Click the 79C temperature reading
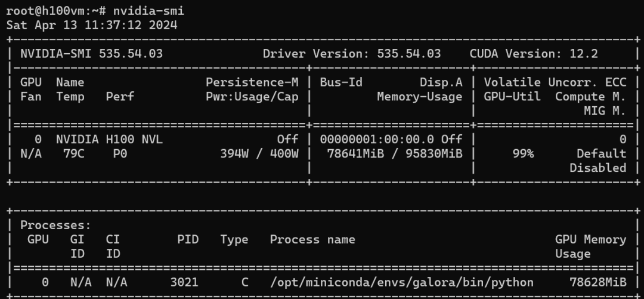This screenshot has height=299, width=644. [70, 153]
